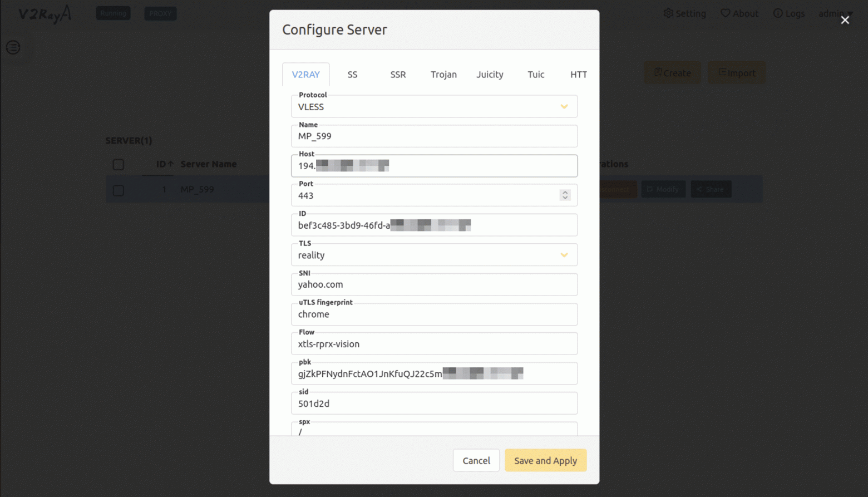Open the admin user dropdown

835,13
